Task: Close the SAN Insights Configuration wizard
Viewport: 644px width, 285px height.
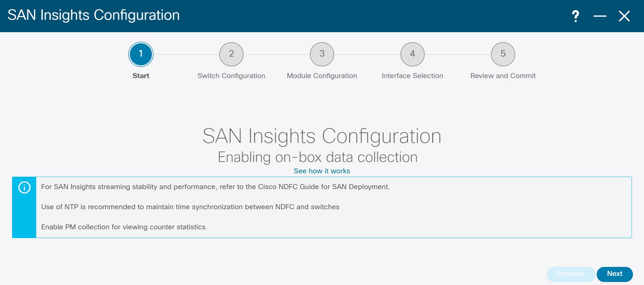Action: pyautogui.click(x=625, y=15)
